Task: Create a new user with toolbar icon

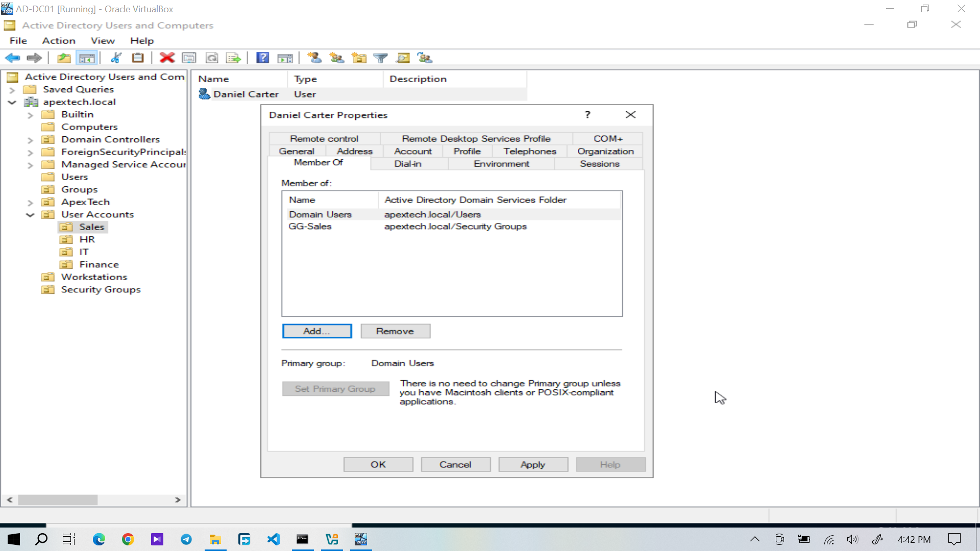Action: click(314, 58)
